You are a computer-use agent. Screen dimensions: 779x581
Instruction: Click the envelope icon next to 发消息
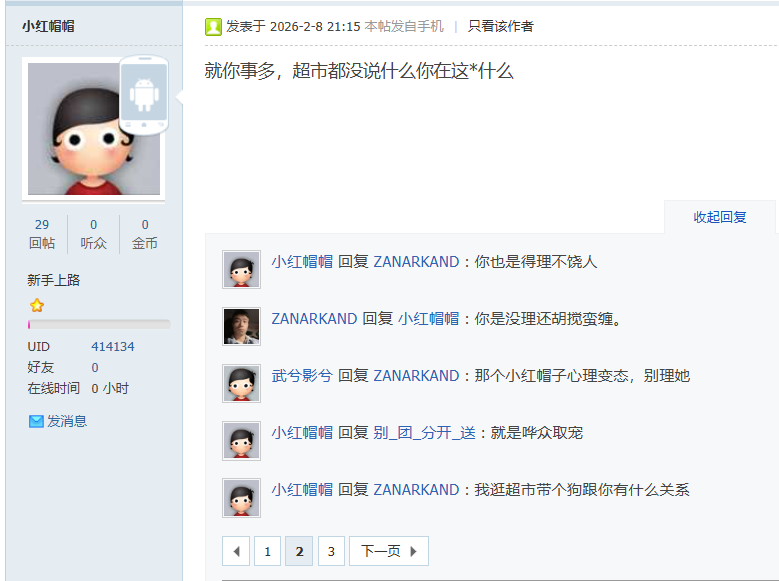[36, 421]
